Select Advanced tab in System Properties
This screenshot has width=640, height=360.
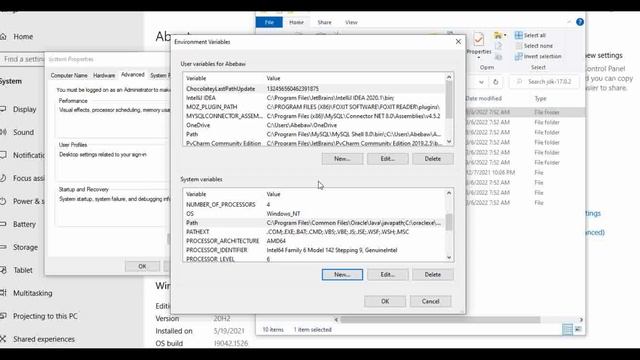tap(133, 75)
